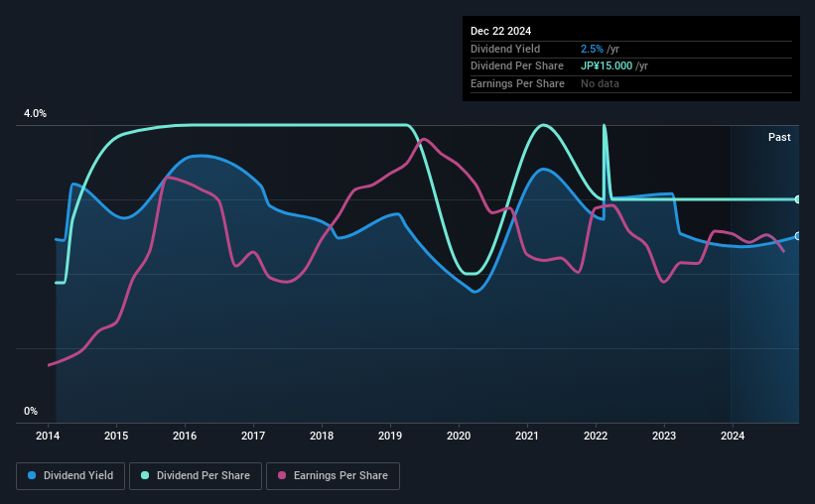Select the 2020 x-axis label
Image resolution: width=815 pixels, height=504 pixels.
click(459, 436)
